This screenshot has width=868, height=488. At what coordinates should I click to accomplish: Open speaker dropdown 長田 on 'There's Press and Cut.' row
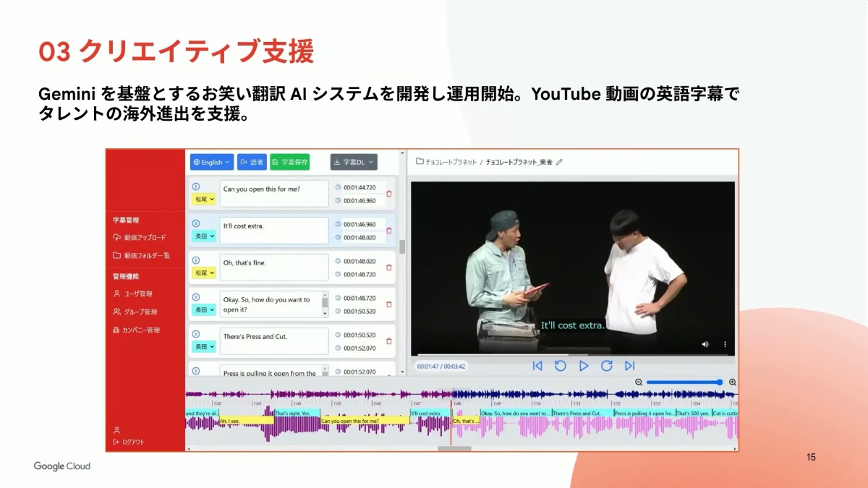203,346
